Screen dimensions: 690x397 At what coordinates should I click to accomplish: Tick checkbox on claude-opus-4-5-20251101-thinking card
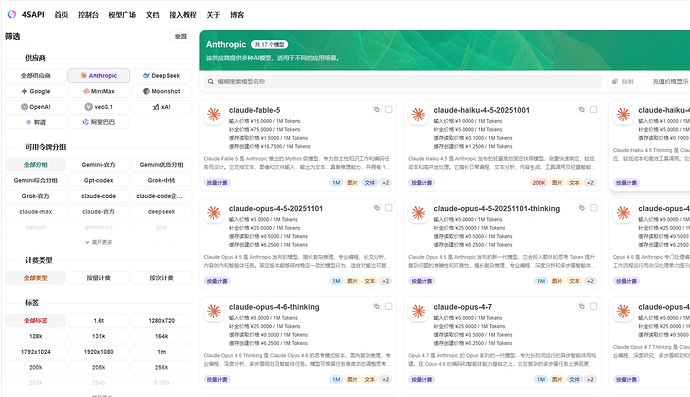point(593,208)
